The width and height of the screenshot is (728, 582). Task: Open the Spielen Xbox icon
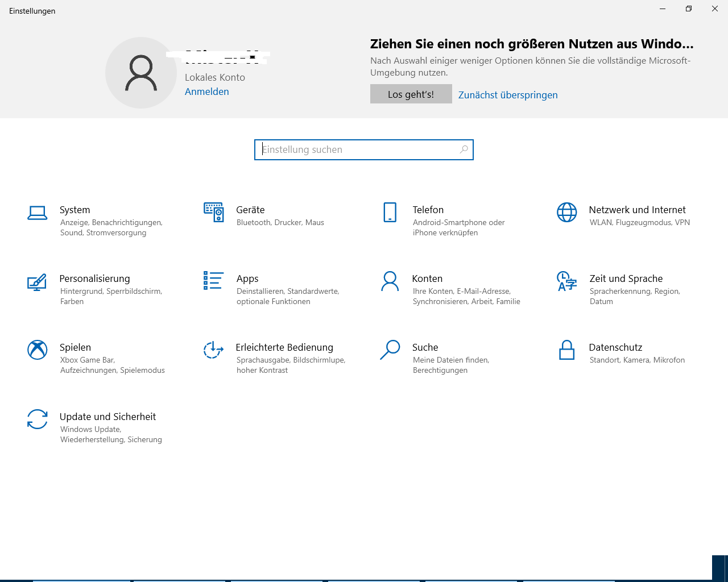(38, 350)
